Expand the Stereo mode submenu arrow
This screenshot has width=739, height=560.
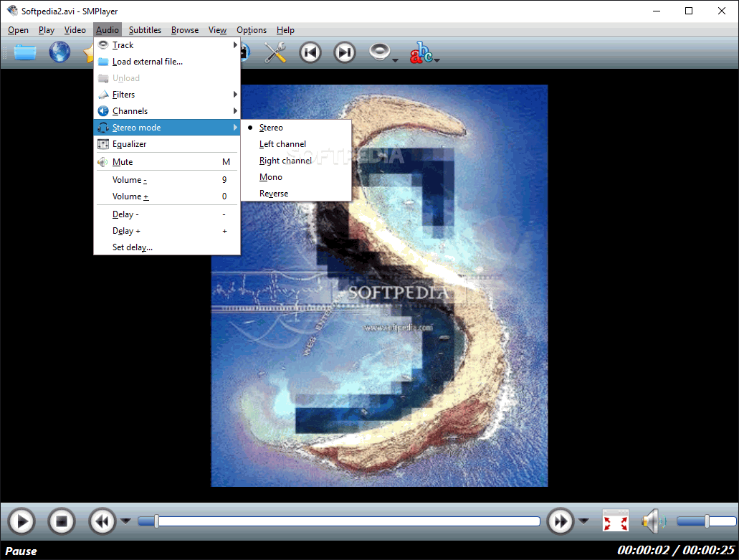point(234,128)
